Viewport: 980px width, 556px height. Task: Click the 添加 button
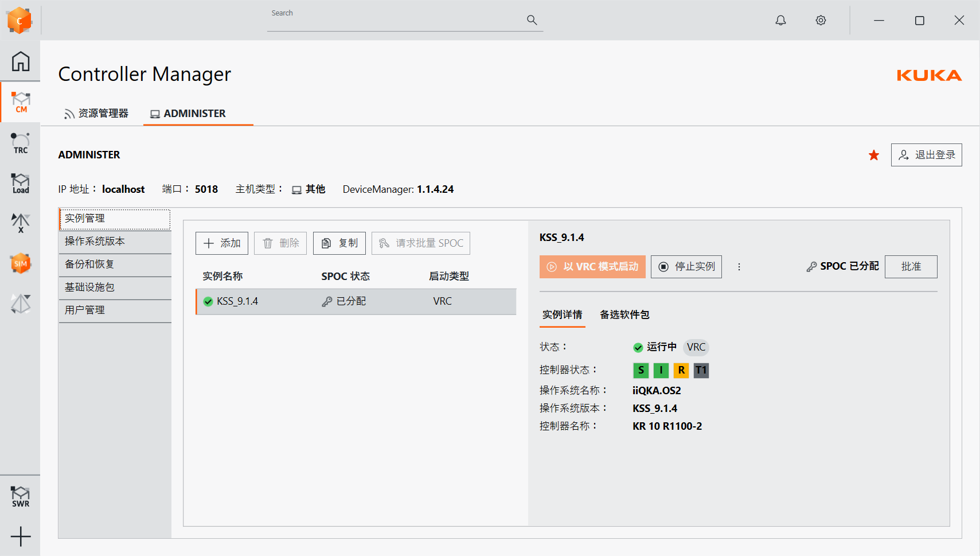[x=222, y=243]
